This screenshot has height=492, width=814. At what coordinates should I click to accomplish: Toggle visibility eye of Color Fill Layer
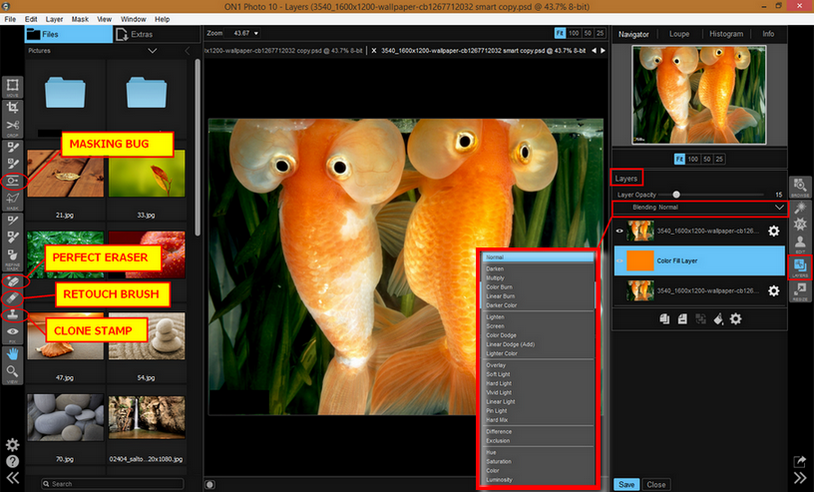(x=619, y=261)
